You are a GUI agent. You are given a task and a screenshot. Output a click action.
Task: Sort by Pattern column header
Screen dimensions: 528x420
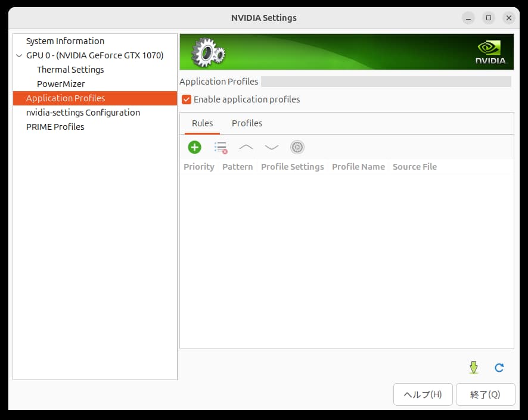point(237,167)
